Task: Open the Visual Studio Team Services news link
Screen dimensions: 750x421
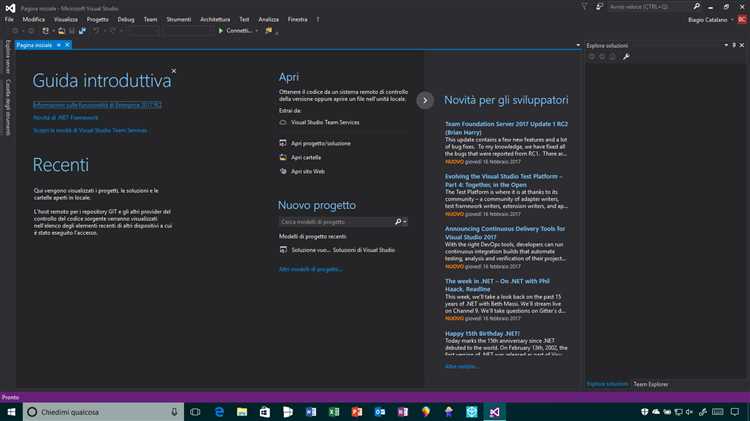Action: pos(90,131)
